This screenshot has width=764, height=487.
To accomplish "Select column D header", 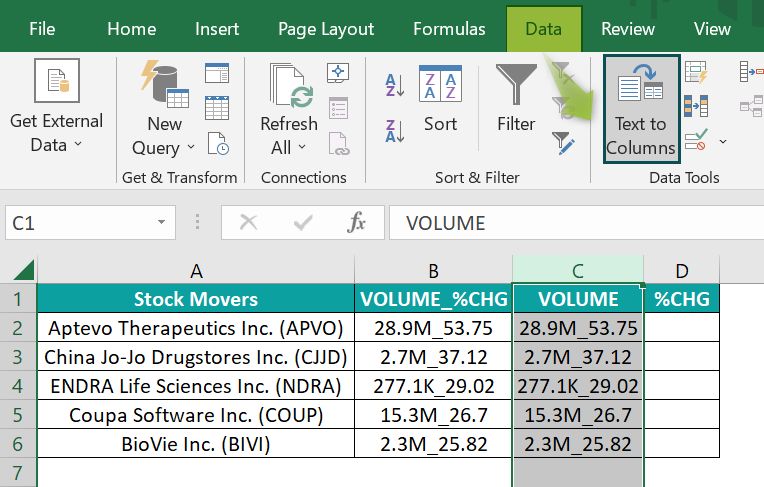I will [x=682, y=271].
